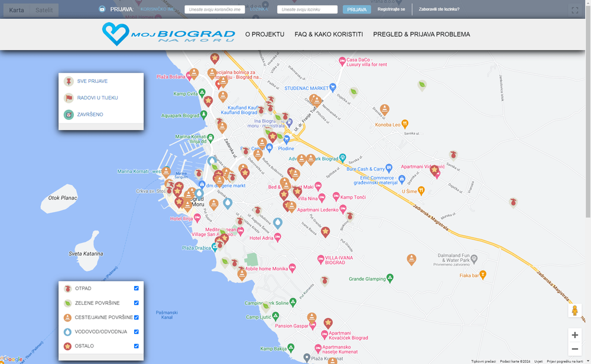Viewport: 591px width, 364px height.
Task: Click the Moj Biograd heart logo
Action: (115, 34)
